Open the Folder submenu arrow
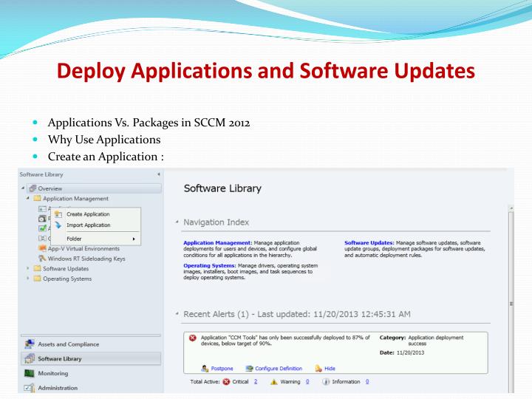532x399 pixels. (134, 239)
